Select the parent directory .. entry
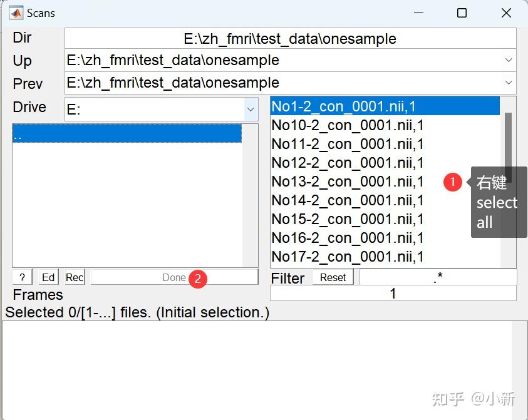Viewport: 528px width, 420px height. coord(125,133)
